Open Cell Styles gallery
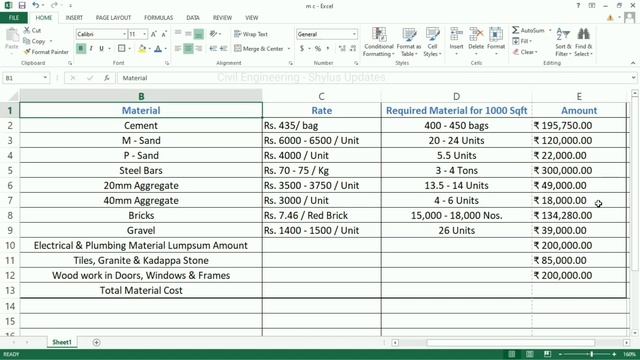 pyautogui.click(x=432, y=42)
